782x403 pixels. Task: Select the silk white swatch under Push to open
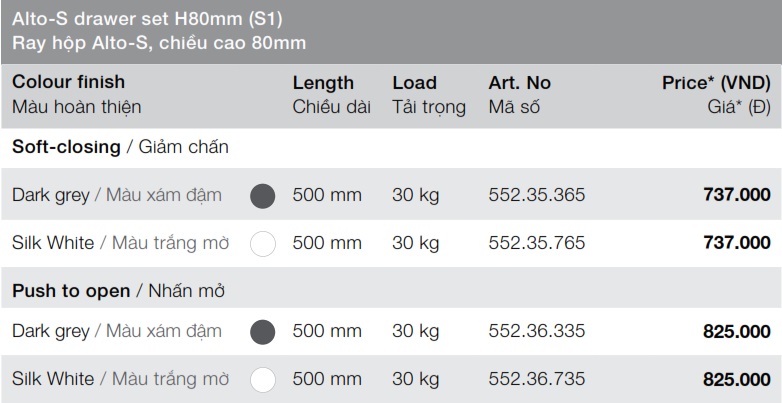262,380
